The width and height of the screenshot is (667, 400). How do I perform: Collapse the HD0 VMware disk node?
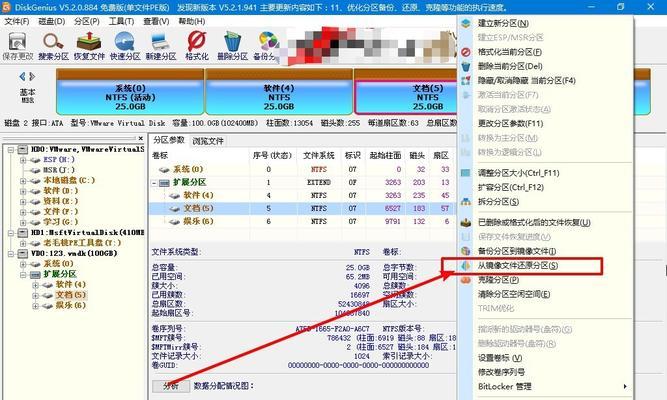coord(11,149)
